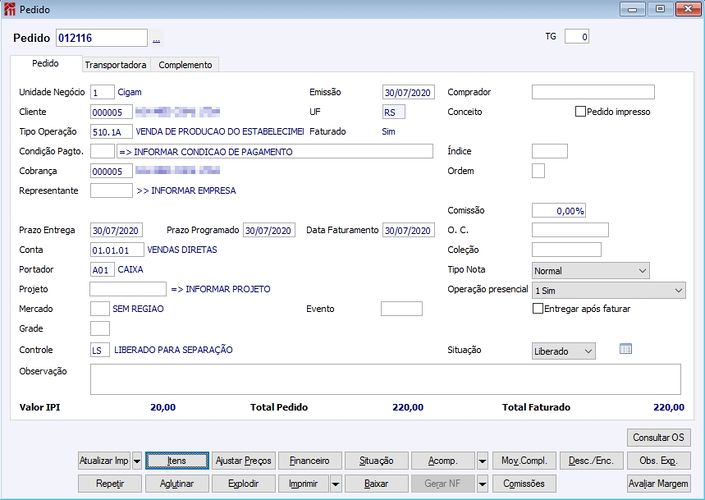Switch to the Transportadora tab
This screenshot has width=705, height=500.
tap(116, 65)
